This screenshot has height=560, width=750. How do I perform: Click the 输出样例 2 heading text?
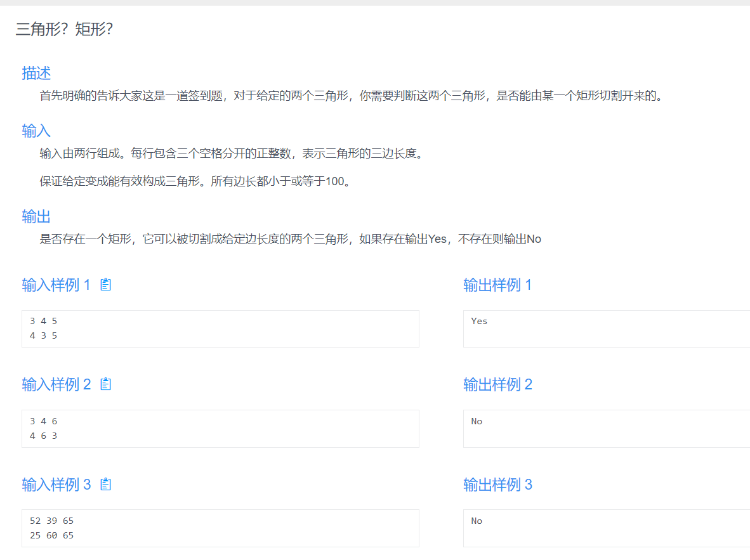[x=498, y=384]
